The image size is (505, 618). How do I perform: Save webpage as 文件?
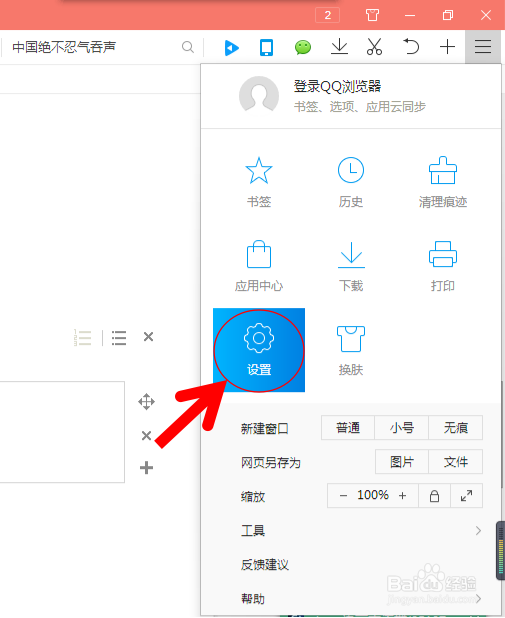point(455,462)
